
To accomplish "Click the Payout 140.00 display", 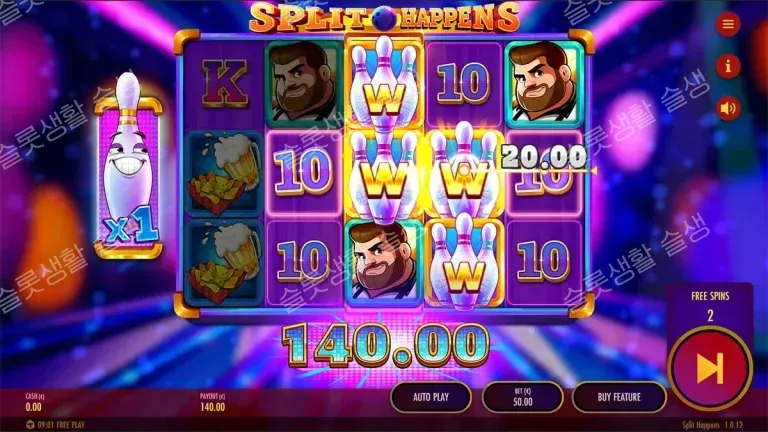I will 213,402.
